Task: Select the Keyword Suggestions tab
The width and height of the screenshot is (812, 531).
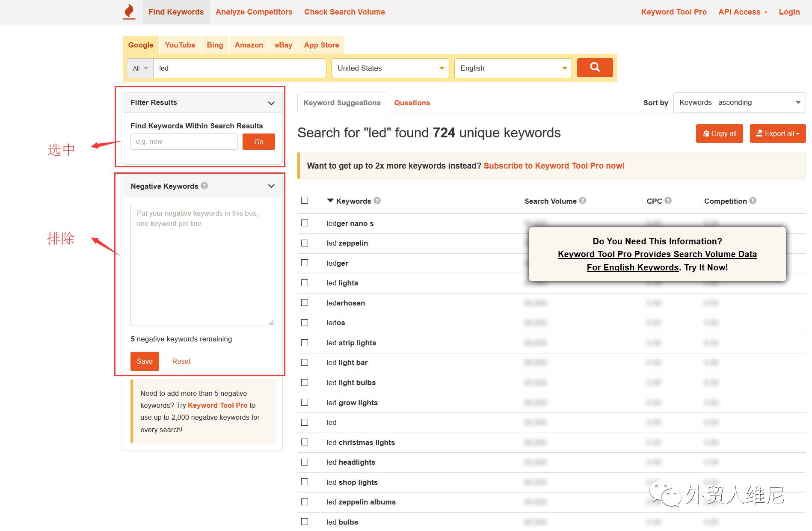Action: pos(342,103)
